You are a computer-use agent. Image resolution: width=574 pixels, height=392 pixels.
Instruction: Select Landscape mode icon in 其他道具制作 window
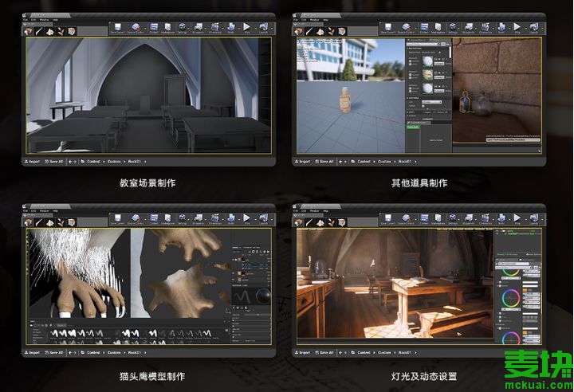point(320,32)
